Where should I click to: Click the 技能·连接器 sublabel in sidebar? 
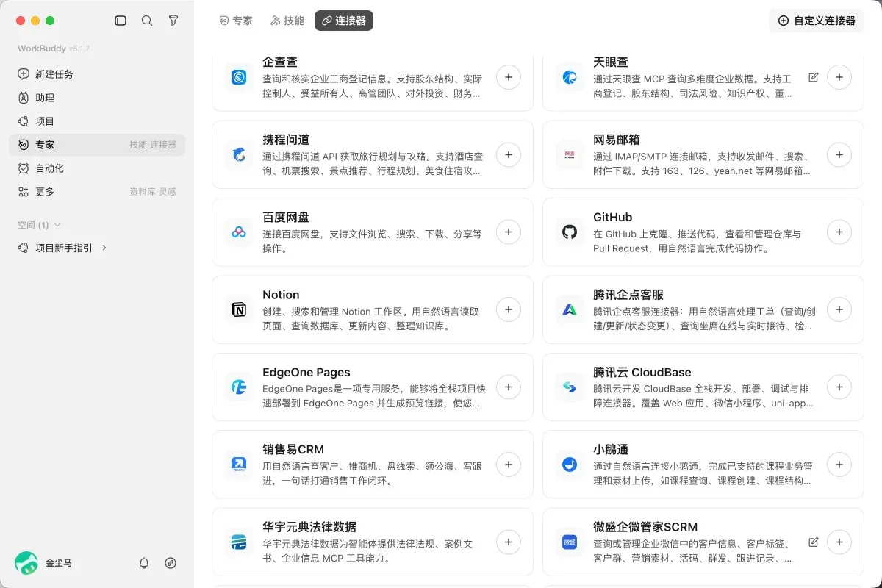[153, 145]
